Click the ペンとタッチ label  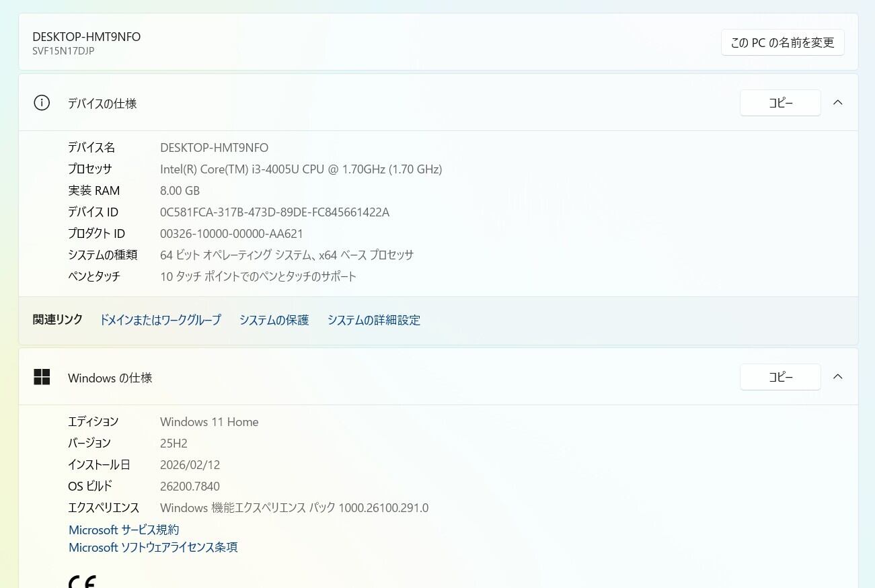[94, 277]
